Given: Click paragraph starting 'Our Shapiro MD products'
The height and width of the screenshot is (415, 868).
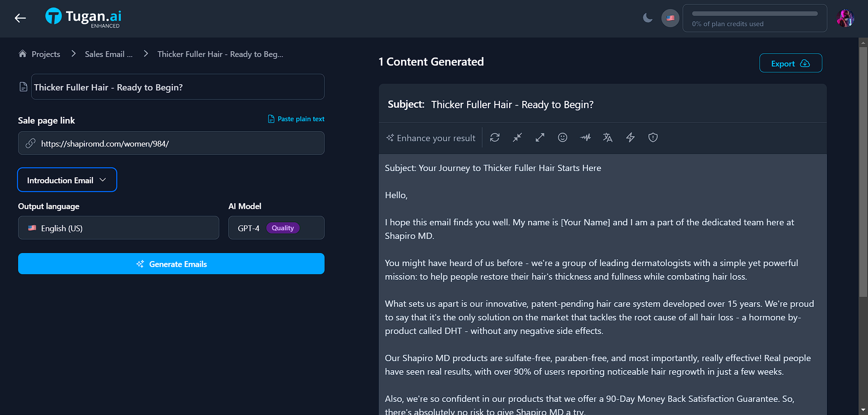Looking at the screenshot, I should [598, 365].
